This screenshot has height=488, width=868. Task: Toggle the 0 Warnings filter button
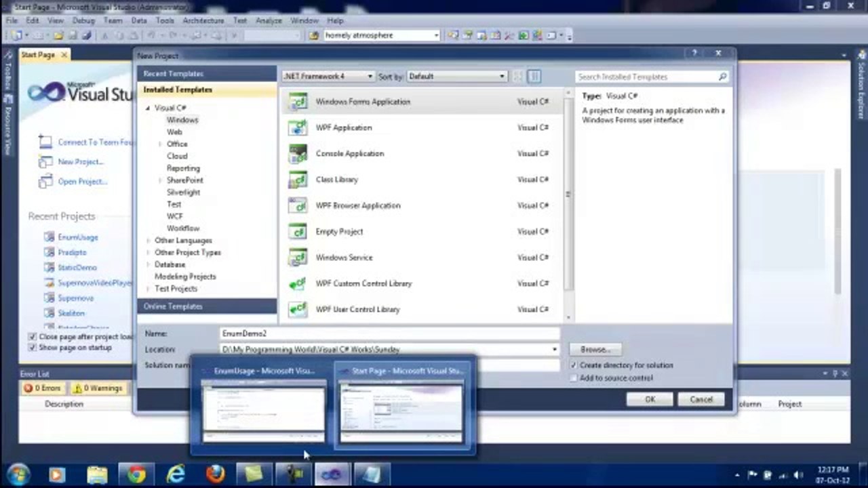(98, 388)
